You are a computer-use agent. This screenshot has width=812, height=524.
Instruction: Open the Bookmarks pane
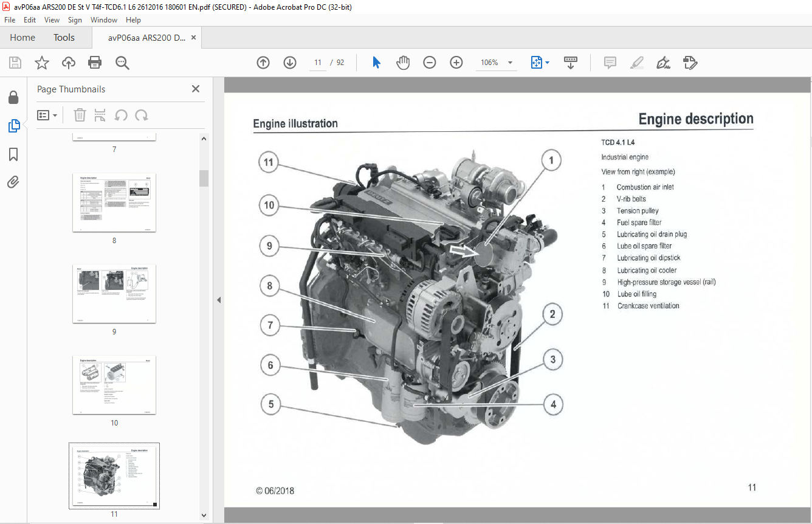[13, 154]
